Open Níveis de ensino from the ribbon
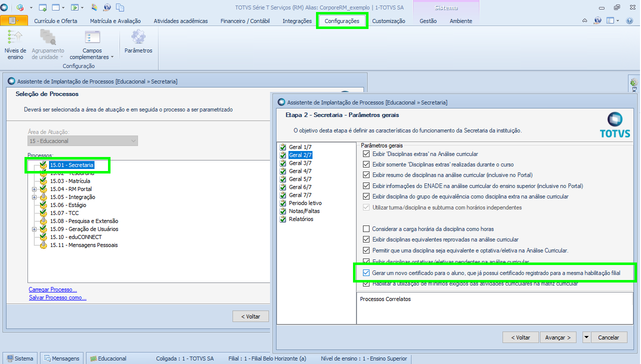The height and width of the screenshot is (364, 641). [15, 44]
